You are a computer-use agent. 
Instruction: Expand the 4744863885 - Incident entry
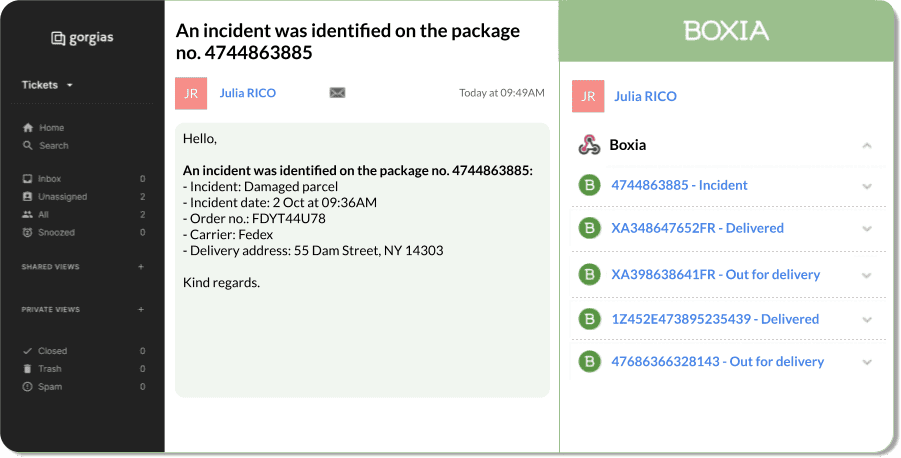click(867, 186)
